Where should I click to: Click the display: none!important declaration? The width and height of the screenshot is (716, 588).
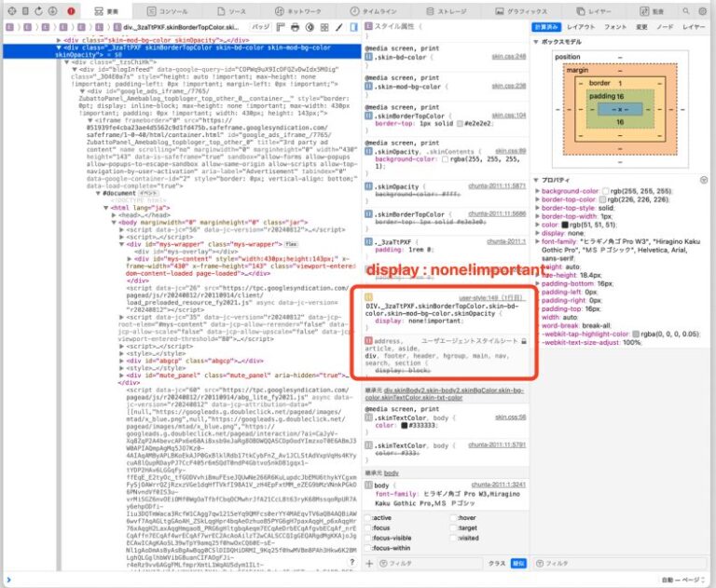point(419,321)
